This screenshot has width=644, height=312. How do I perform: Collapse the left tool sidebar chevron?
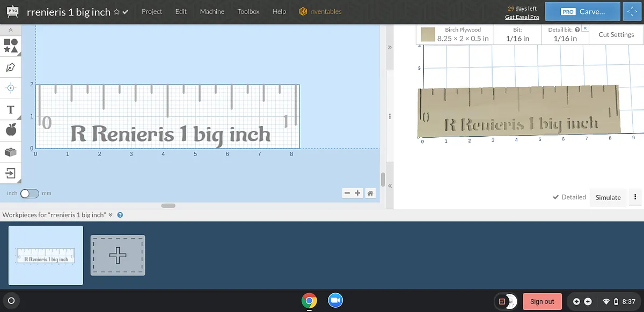tap(11, 31)
